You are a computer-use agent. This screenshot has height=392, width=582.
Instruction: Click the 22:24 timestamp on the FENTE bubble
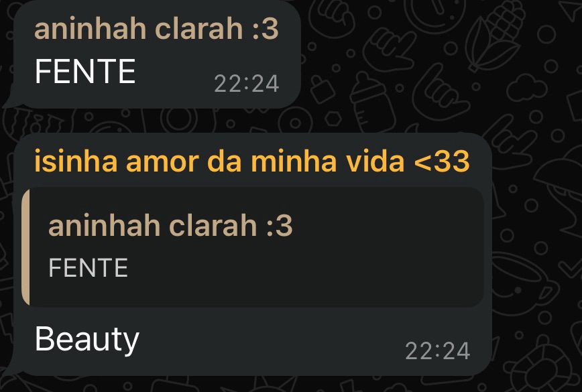click(x=247, y=84)
